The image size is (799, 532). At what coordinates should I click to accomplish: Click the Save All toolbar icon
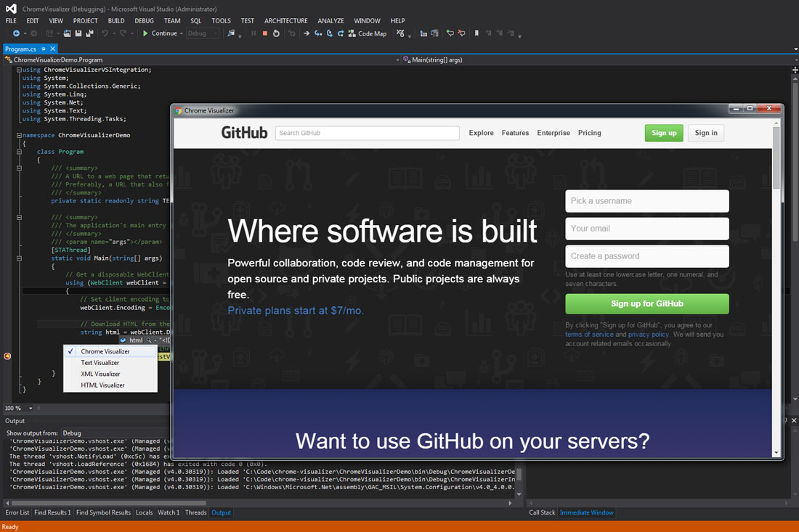[89, 33]
